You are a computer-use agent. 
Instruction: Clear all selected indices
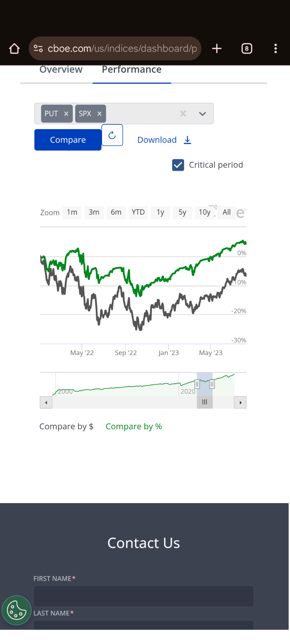[183, 114]
